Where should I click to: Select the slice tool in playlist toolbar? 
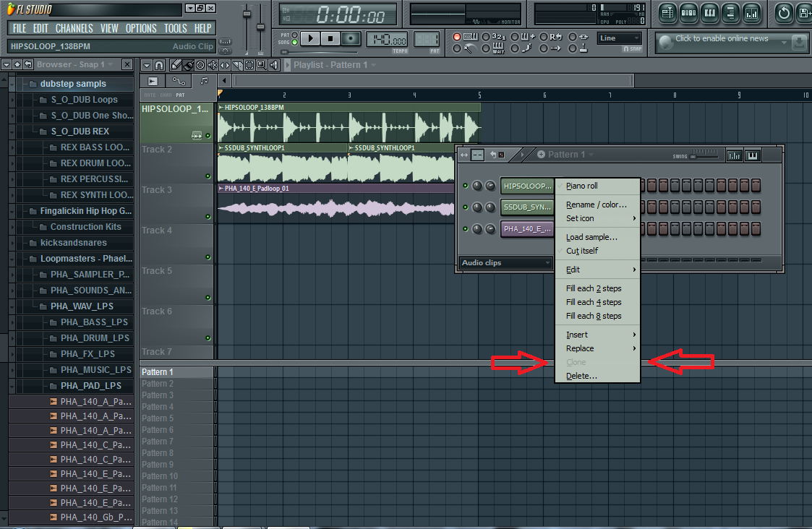pos(237,65)
